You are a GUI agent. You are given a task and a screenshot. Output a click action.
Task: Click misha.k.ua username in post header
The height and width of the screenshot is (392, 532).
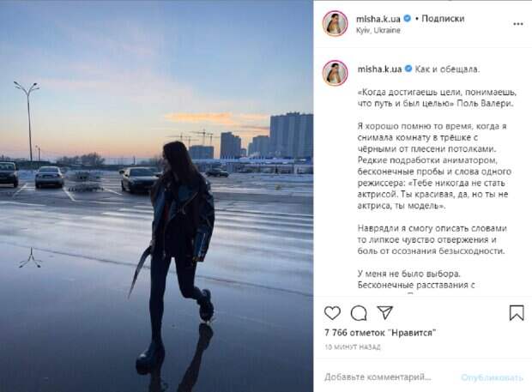pyautogui.click(x=378, y=19)
